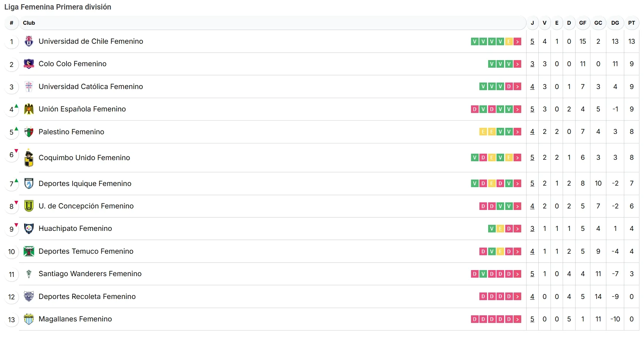This screenshot has width=644, height=337.
Task: Expand form arrow for Magallanes Femenino row
Action: coord(517,320)
